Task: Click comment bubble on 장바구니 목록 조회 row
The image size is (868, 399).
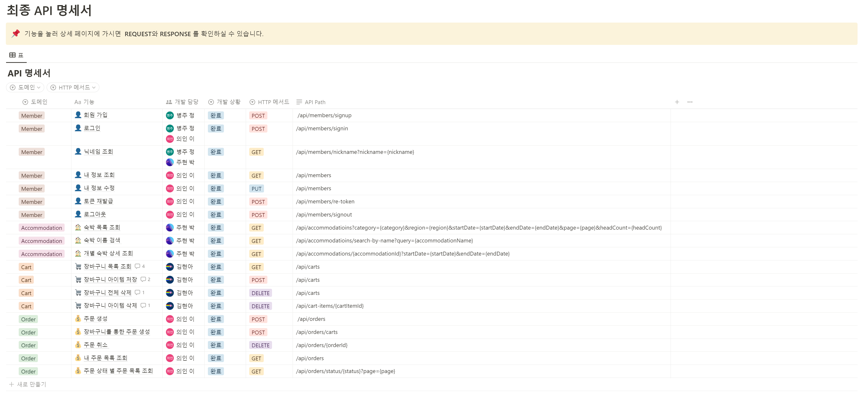Action: [x=137, y=266]
